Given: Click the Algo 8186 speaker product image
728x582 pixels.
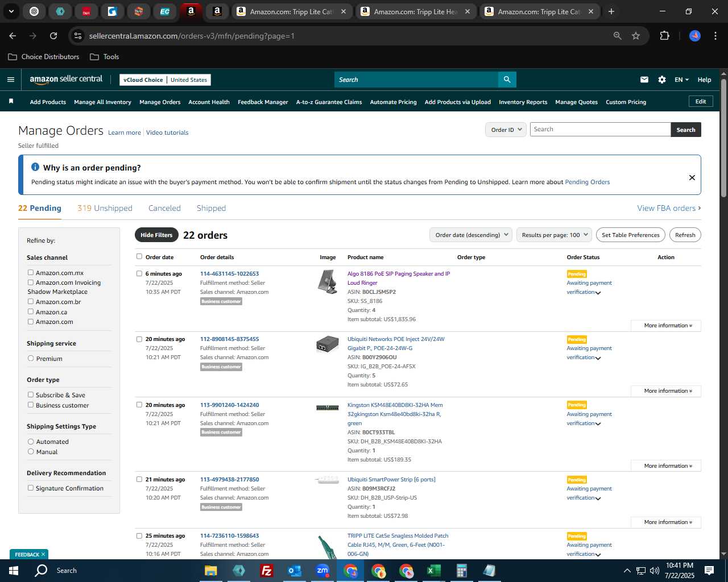Looking at the screenshot, I should (x=327, y=281).
